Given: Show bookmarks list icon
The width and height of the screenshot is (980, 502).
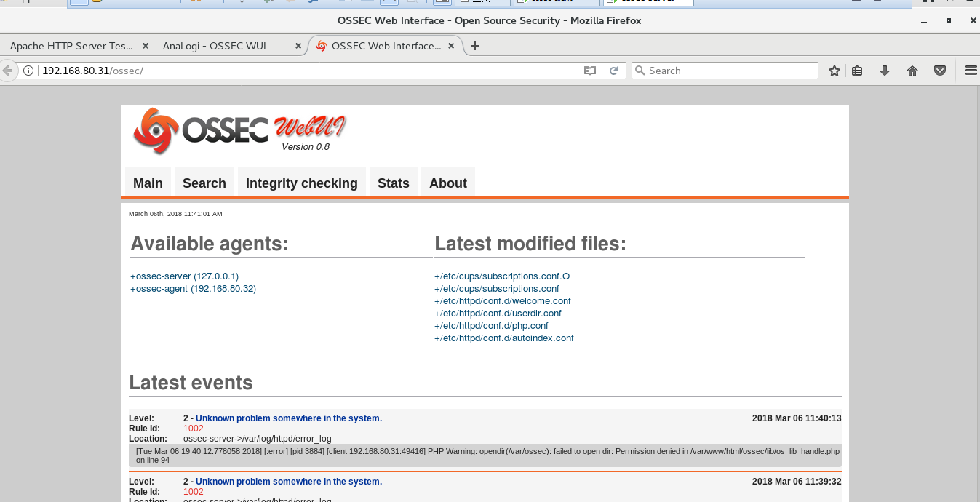Looking at the screenshot, I should pos(857,71).
